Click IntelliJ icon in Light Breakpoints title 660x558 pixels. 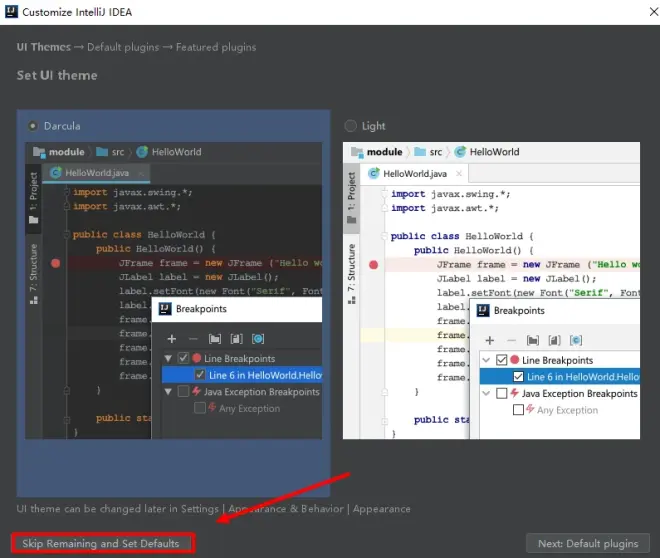click(x=483, y=311)
